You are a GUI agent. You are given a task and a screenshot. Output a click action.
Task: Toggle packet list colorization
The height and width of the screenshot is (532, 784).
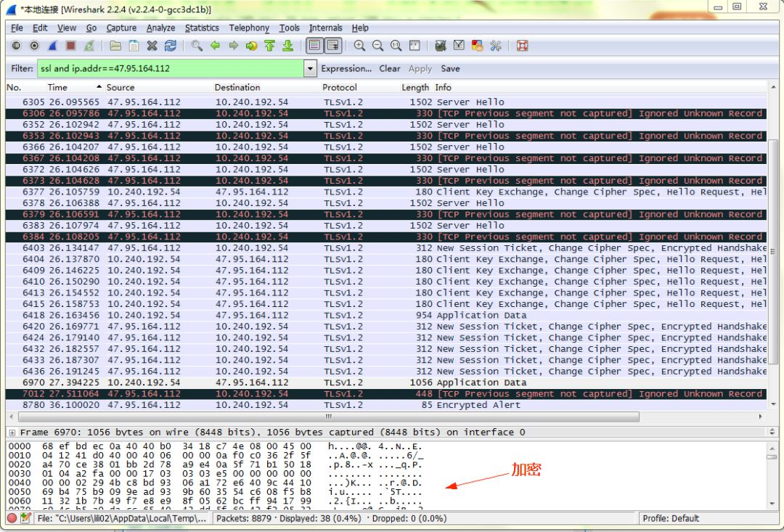tap(314, 46)
